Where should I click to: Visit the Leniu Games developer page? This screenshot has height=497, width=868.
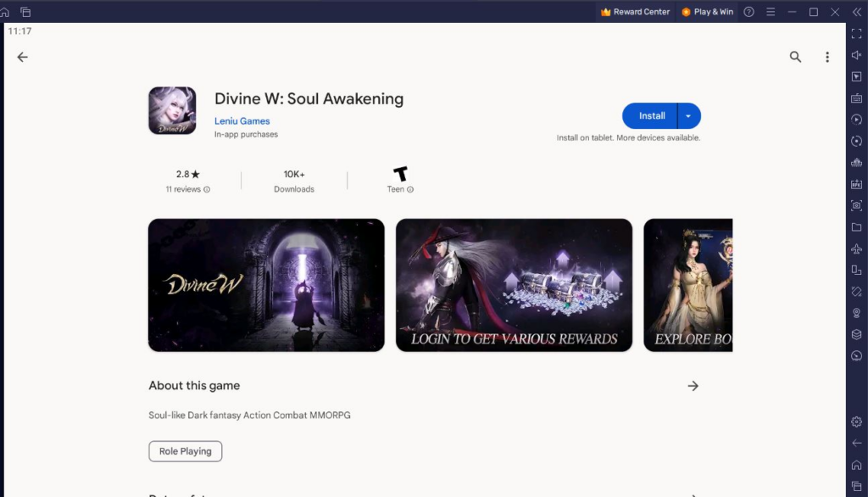pyautogui.click(x=242, y=121)
